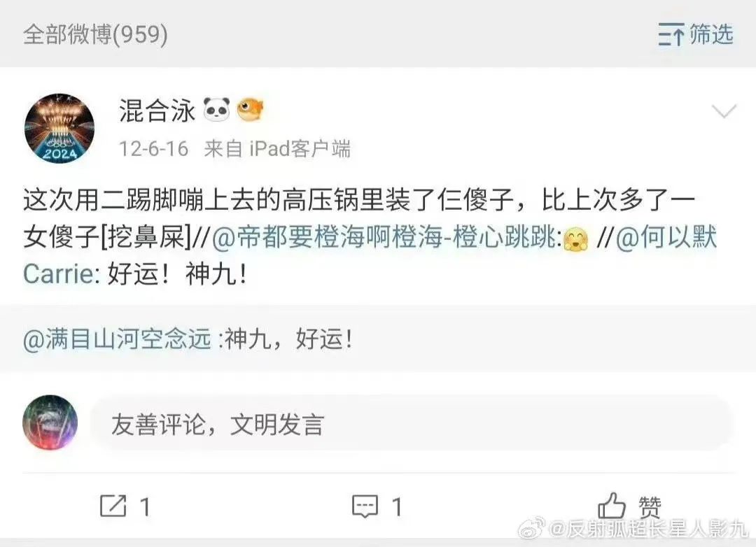Click the smiling hug emoji in post
The image size is (756, 547).
click(575, 239)
